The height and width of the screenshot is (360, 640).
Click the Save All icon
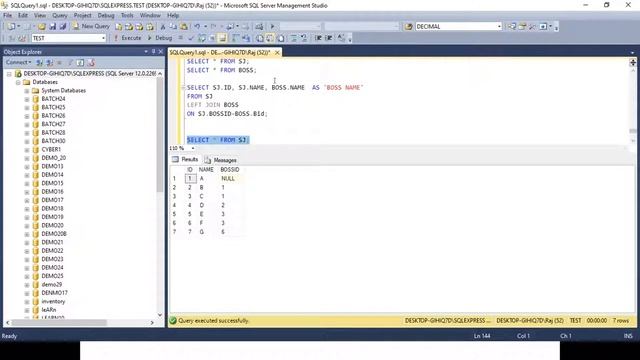pos(63,27)
